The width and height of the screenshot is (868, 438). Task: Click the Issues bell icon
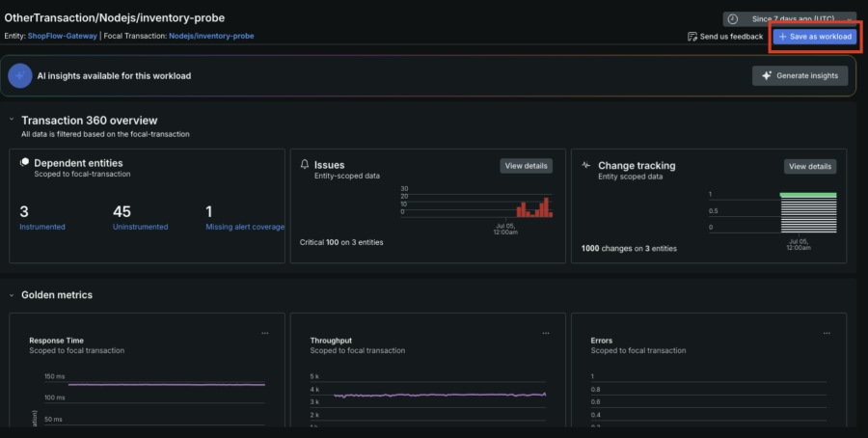click(305, 164)
